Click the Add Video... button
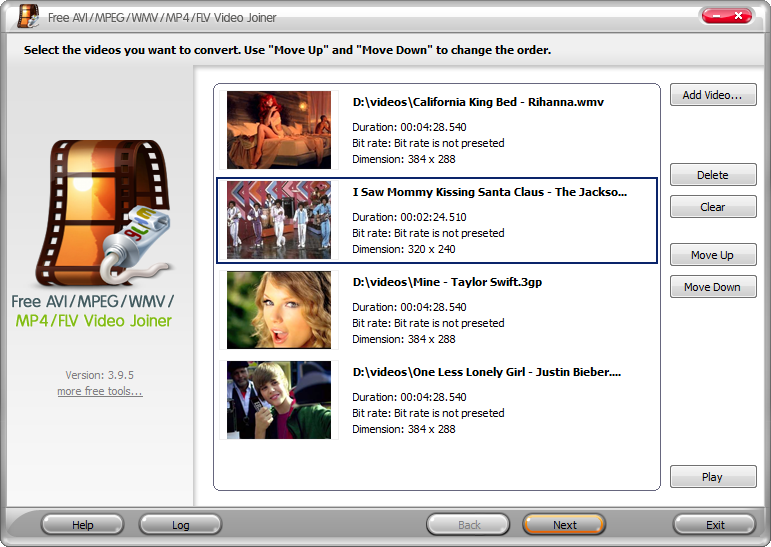Screen dimensions: 771x547 (x=713, y=94)
